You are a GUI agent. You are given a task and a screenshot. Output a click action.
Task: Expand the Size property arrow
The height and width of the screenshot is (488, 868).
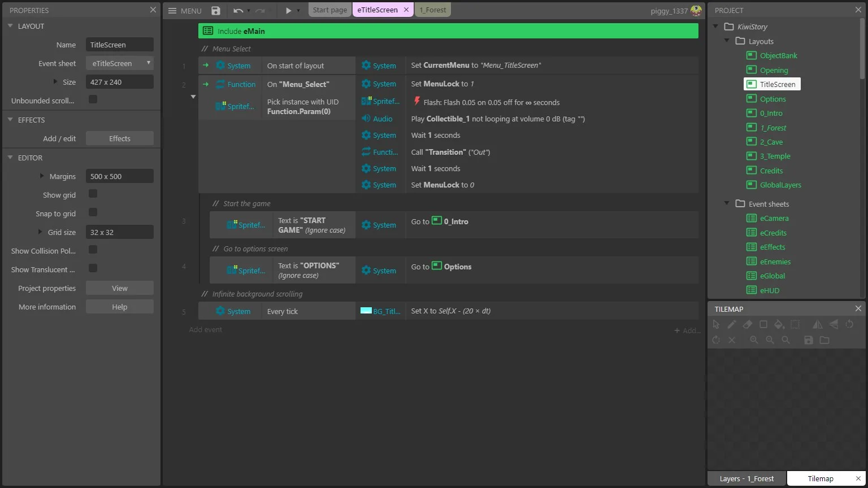click(x=55, y=81)
